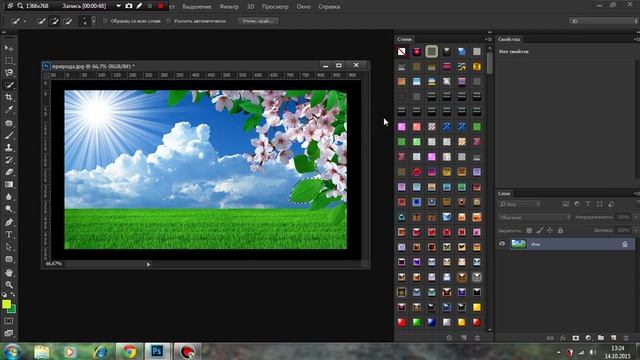This screenshot has height=360, width=640.
Task: Swap foreground and background colors
Action: [13, 294]
